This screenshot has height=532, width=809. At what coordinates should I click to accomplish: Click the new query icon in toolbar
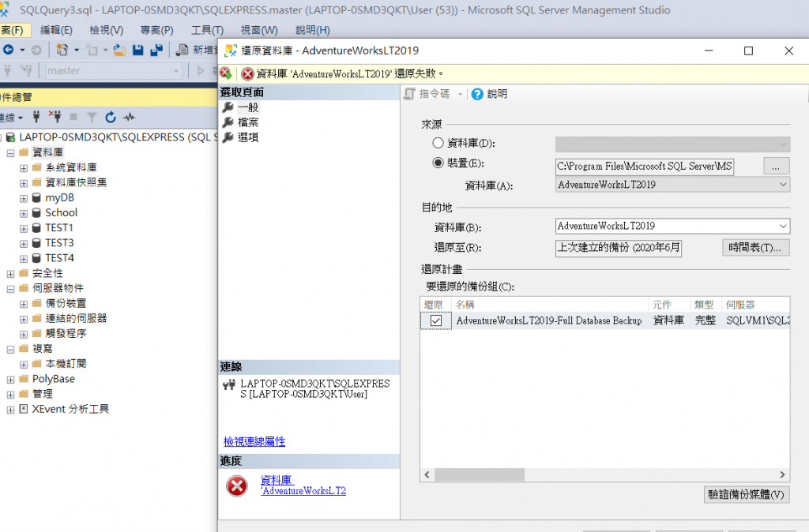pyautogui.click(x=182, y=50)
